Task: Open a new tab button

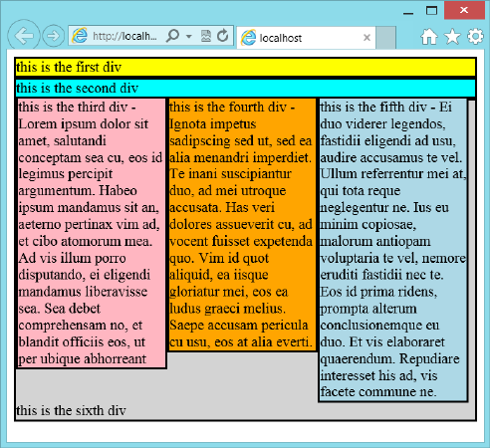Action: [x=385, y=38]
